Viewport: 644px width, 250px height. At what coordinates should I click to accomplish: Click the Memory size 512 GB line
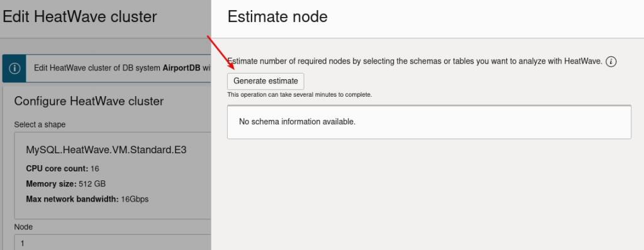coord(65,184)
